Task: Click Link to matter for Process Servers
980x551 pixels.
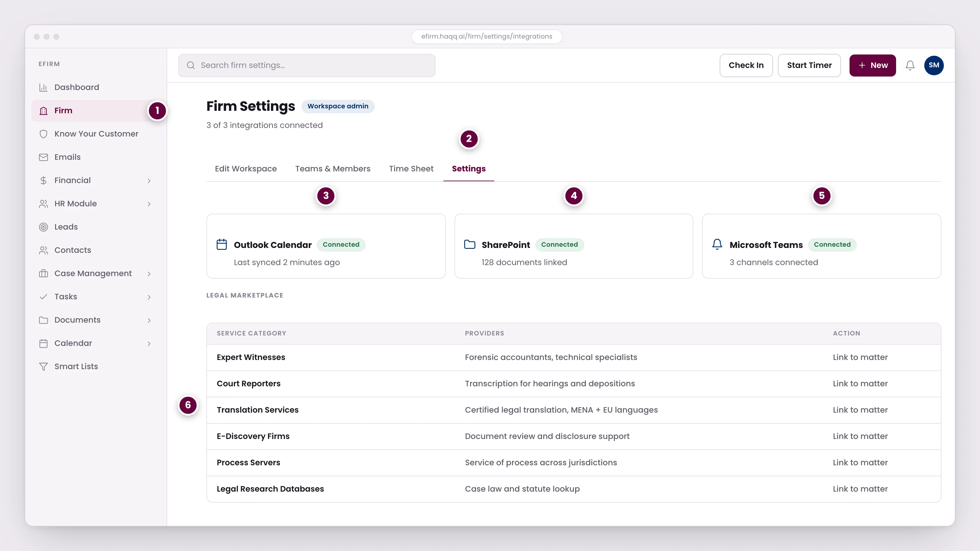Action: [860, 463]
